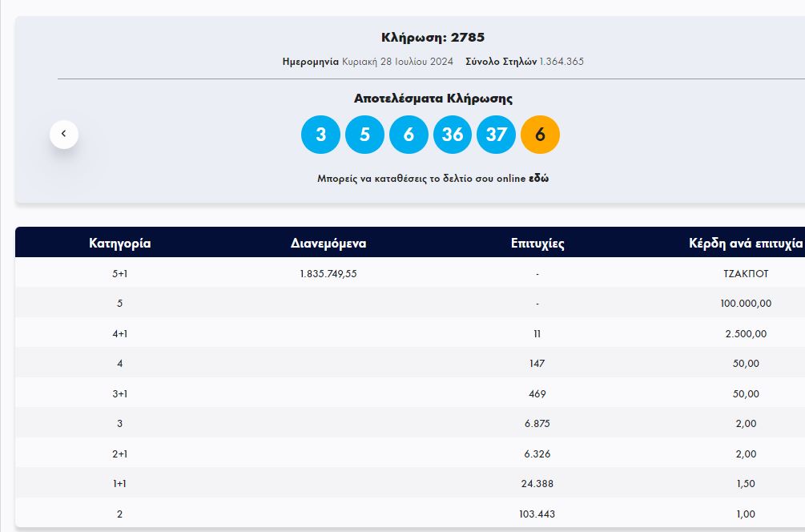Select the blue ball number 36
This screenshot has height=532, width=805.
(x=453, y=135)
